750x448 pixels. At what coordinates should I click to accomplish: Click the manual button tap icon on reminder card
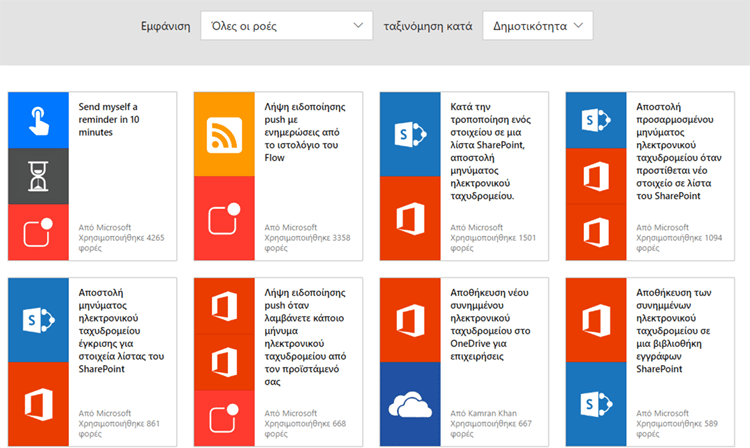pyautogui.click(x=38, y=120)
